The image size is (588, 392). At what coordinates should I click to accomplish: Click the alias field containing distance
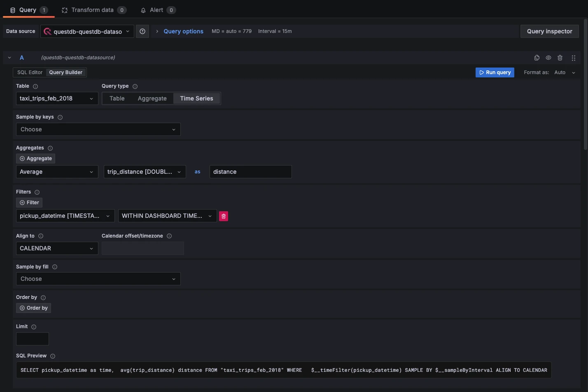(x=251, y=172)
